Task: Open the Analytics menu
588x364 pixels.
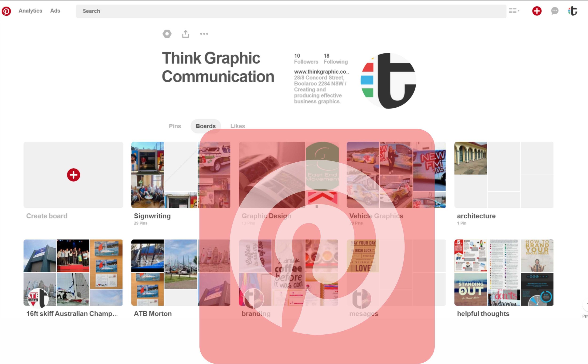Action: (x=30, y=11)
